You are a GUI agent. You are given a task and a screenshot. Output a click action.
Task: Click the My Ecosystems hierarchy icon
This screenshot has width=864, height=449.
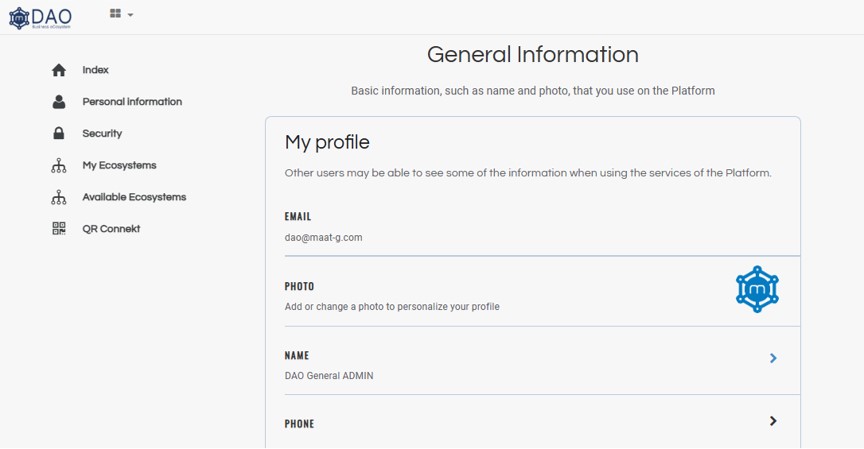59,166
